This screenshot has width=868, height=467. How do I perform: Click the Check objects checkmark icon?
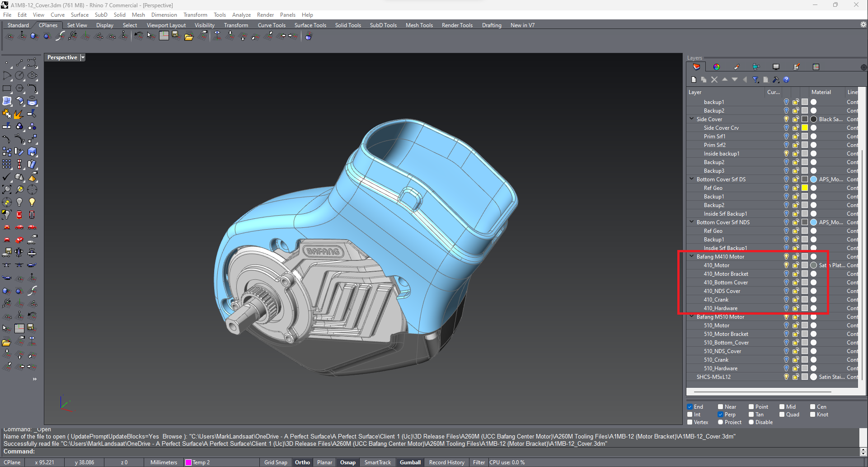[7, 177]
